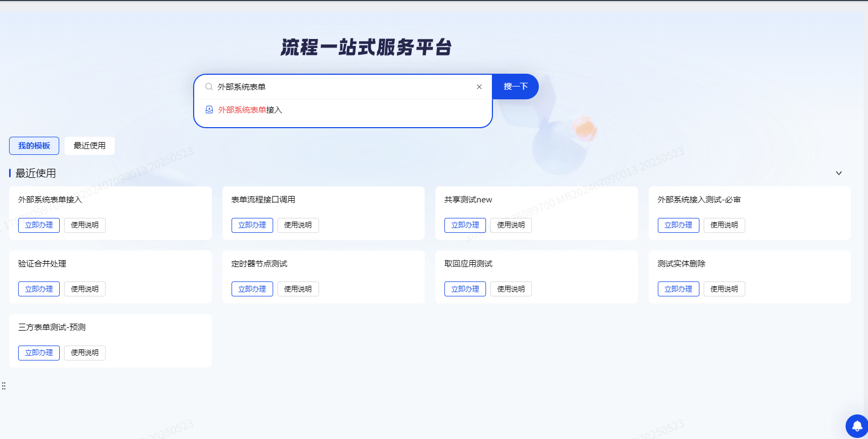Open 使用说明 for 三方表单测试-预测 card
Screen dimensions: 868x439
click(x=85, y=353)
